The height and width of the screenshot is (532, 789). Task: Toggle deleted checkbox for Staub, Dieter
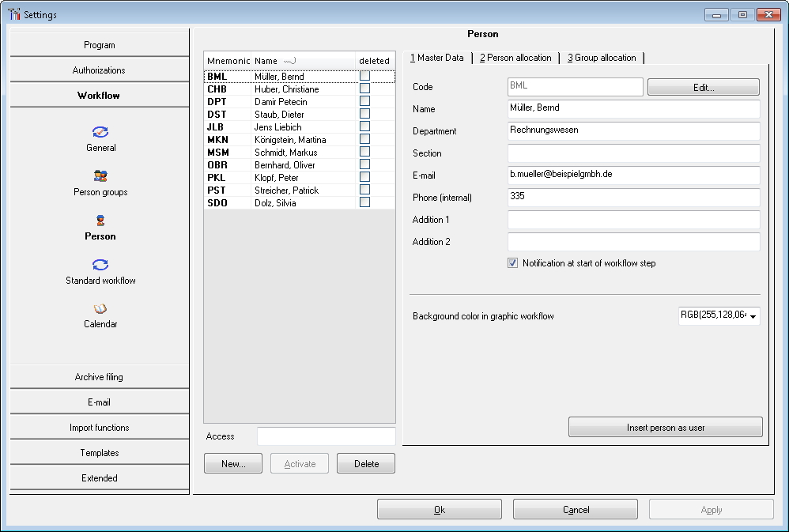click(x=364, y=114)
